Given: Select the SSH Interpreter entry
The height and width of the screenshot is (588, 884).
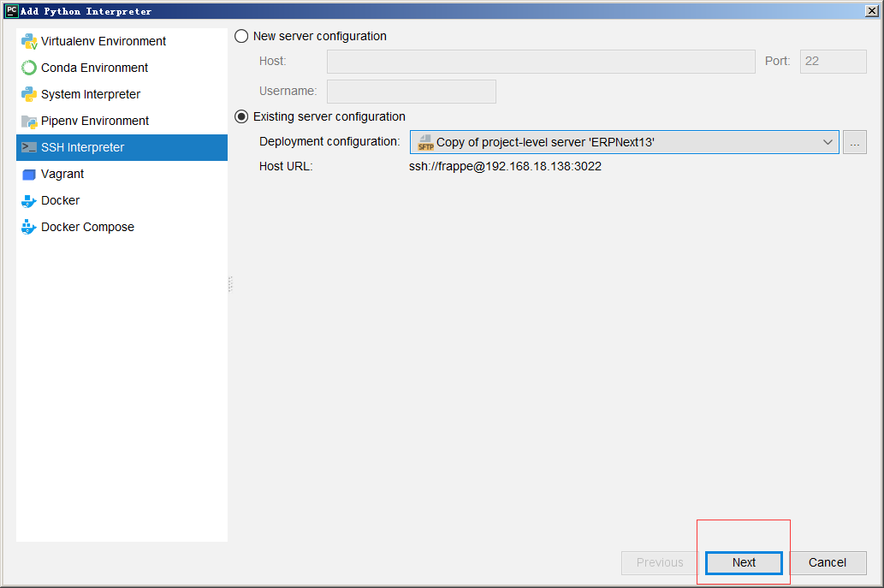Looking at the screenshot, I should 122,147.
